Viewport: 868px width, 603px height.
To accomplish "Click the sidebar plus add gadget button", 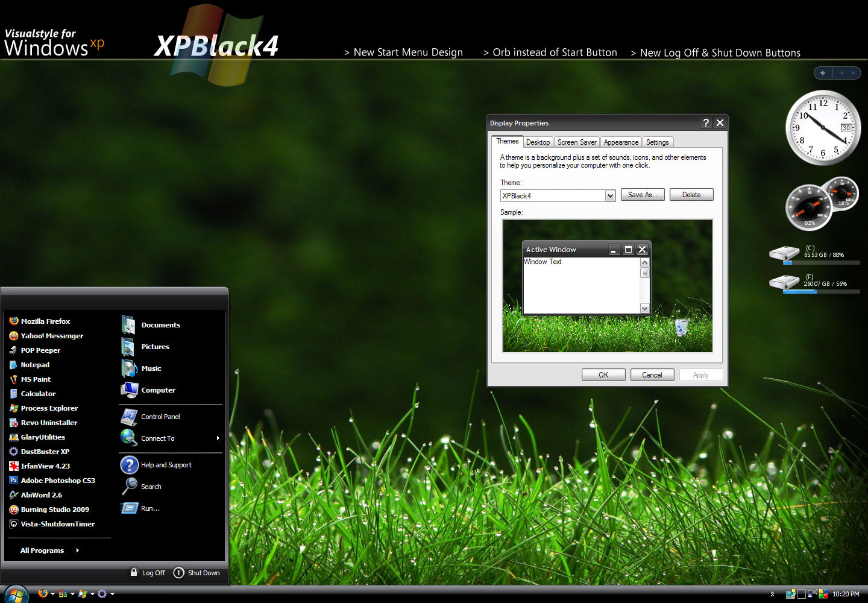I will click(823, 73).
